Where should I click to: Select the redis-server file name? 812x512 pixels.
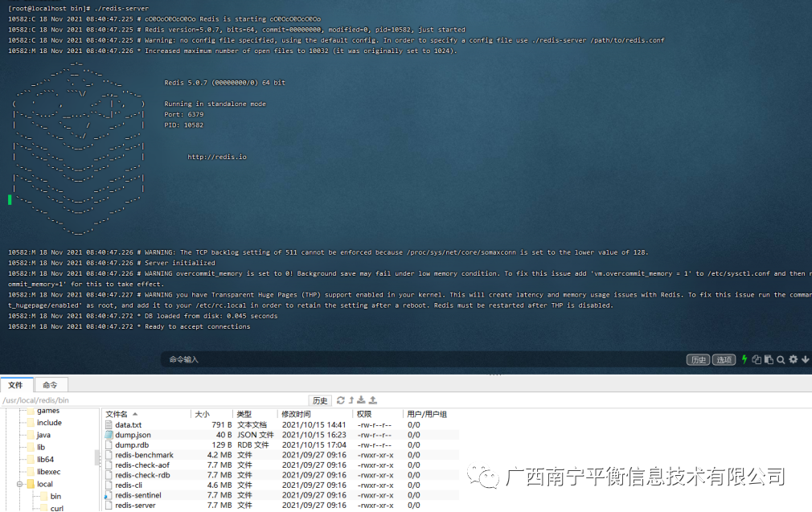135,506
